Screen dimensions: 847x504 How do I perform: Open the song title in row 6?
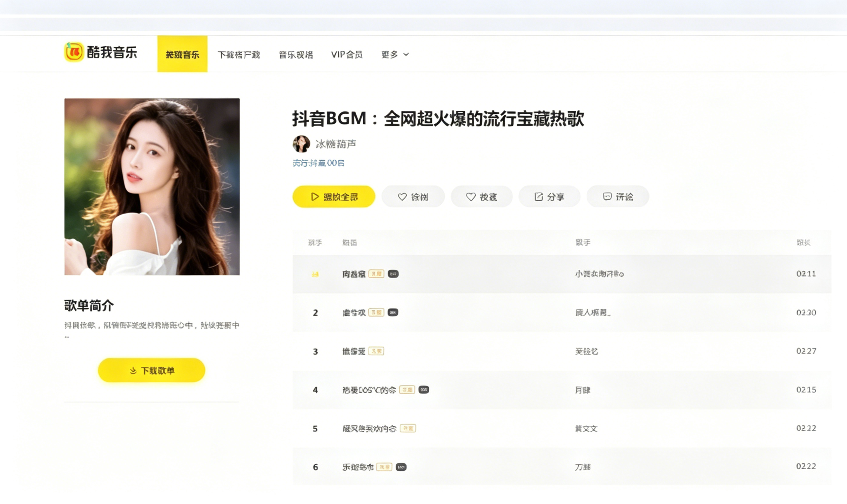point(358,467)
